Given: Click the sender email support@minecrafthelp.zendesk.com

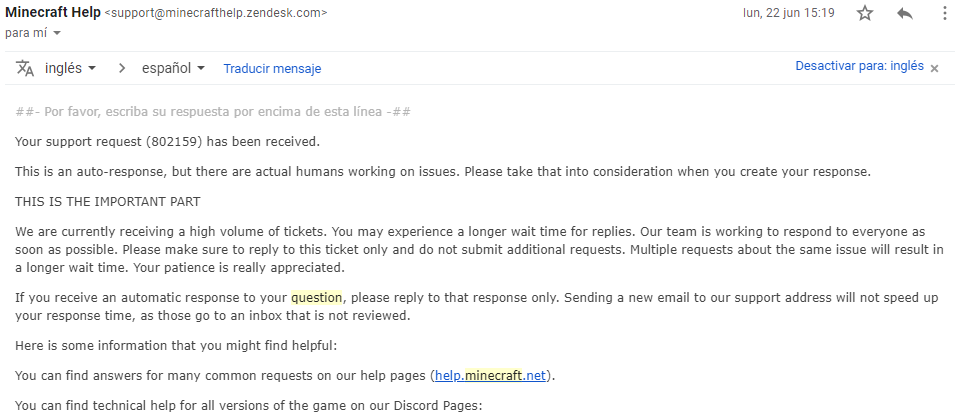Looking at the screenshot, I should [x=216, y=13].
